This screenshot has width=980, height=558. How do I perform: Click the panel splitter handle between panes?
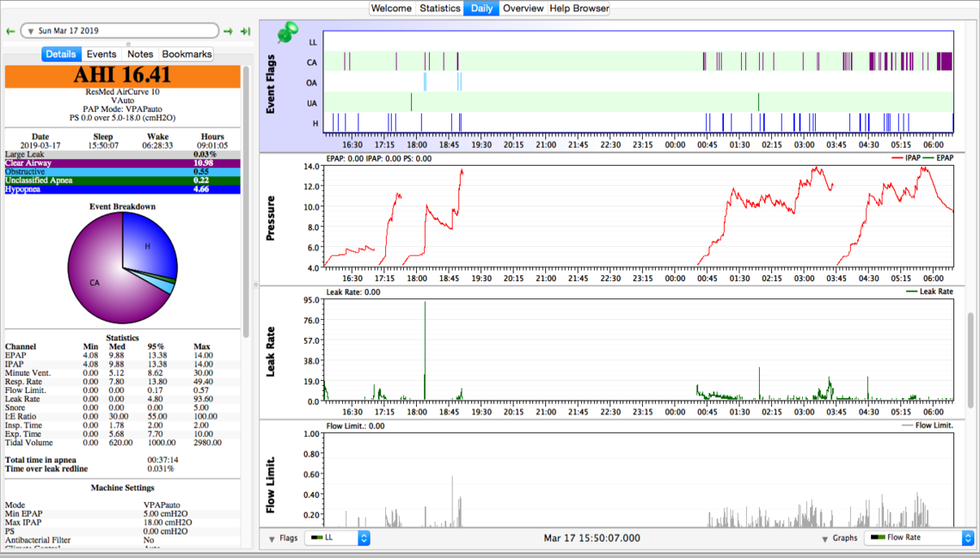(255, 285)
